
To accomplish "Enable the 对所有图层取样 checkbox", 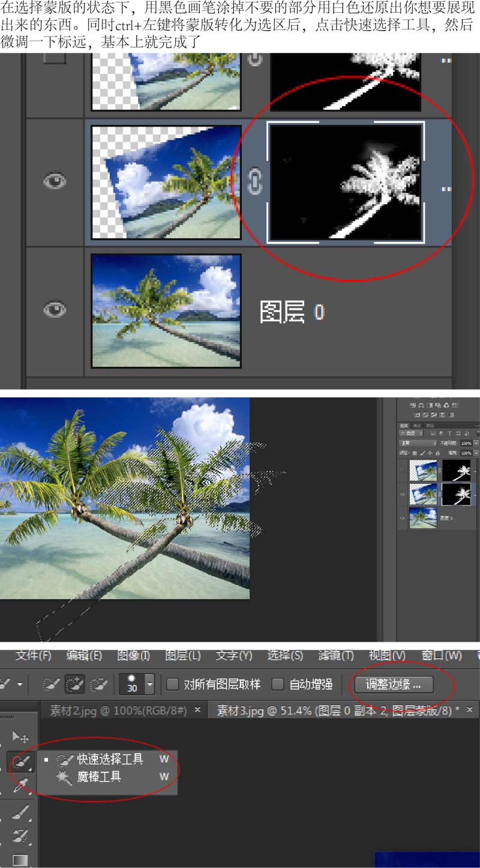I will point(173,684).
